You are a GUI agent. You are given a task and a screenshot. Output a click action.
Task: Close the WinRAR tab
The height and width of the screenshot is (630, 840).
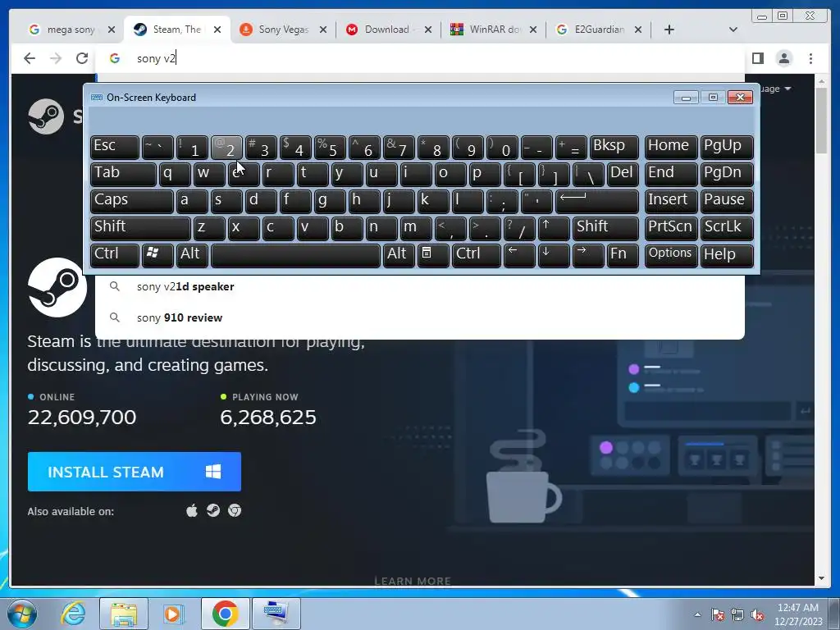(533, 30)
